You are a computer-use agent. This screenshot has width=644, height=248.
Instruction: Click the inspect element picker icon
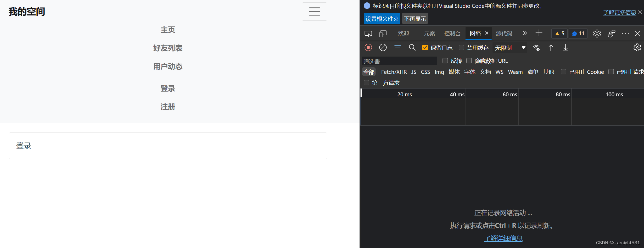click(368, 34)
